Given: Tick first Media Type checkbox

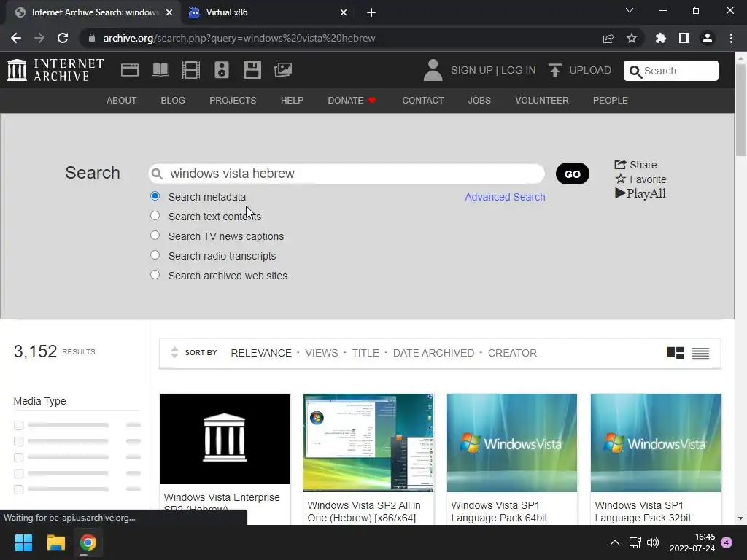Looking at the screenshot, I should pyautogui.click(x=18, y=425).
